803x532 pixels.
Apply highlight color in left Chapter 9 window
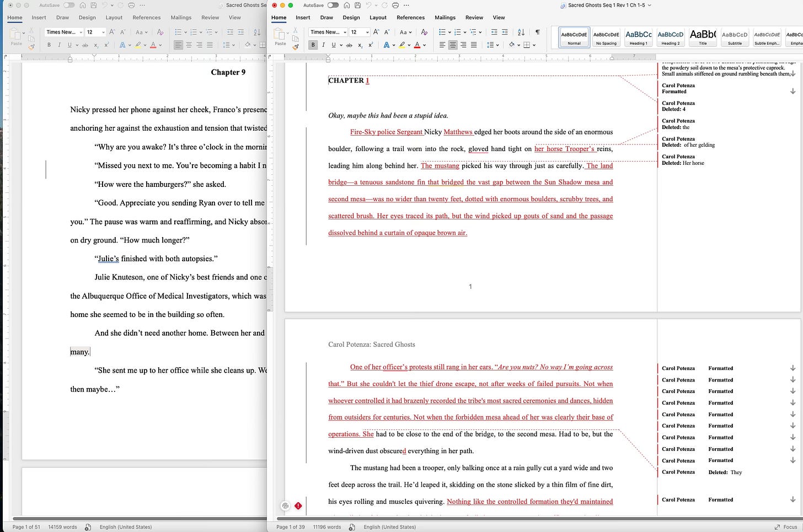(x=137, y=45)
